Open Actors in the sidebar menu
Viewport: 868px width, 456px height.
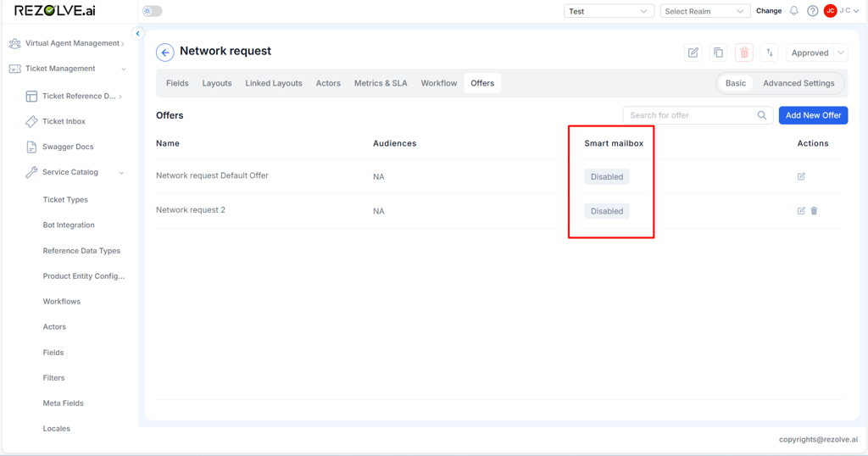coord(54,327)
